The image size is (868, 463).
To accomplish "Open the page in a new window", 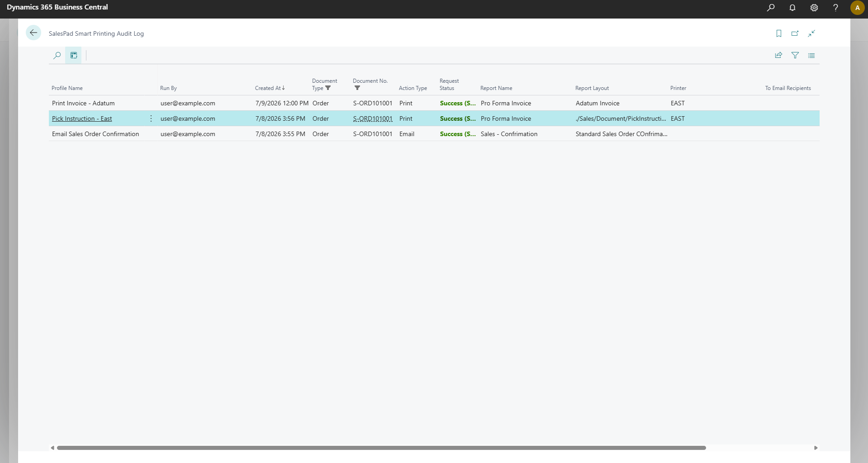I will [x=795, y=33].
